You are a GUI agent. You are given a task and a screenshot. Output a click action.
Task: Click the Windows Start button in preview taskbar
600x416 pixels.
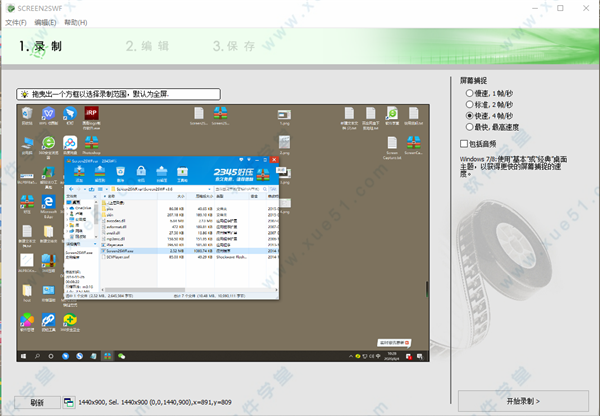(x=23, y=356)
